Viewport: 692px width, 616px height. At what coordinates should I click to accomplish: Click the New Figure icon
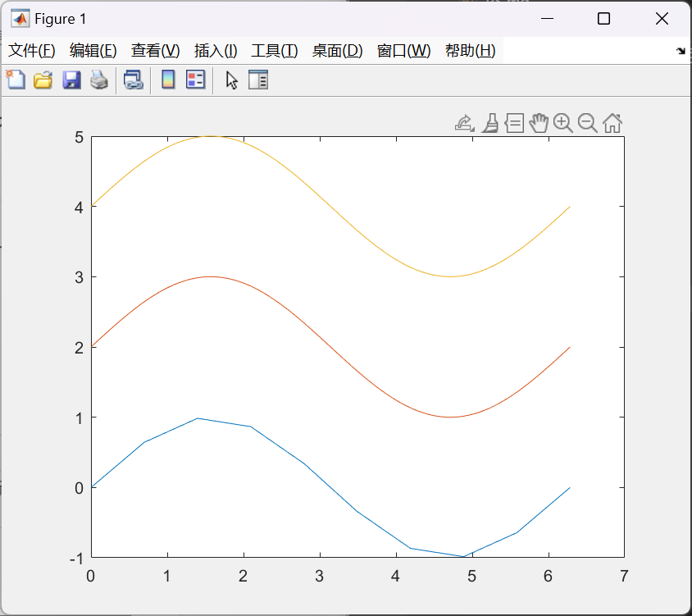[x=16, y=80]
